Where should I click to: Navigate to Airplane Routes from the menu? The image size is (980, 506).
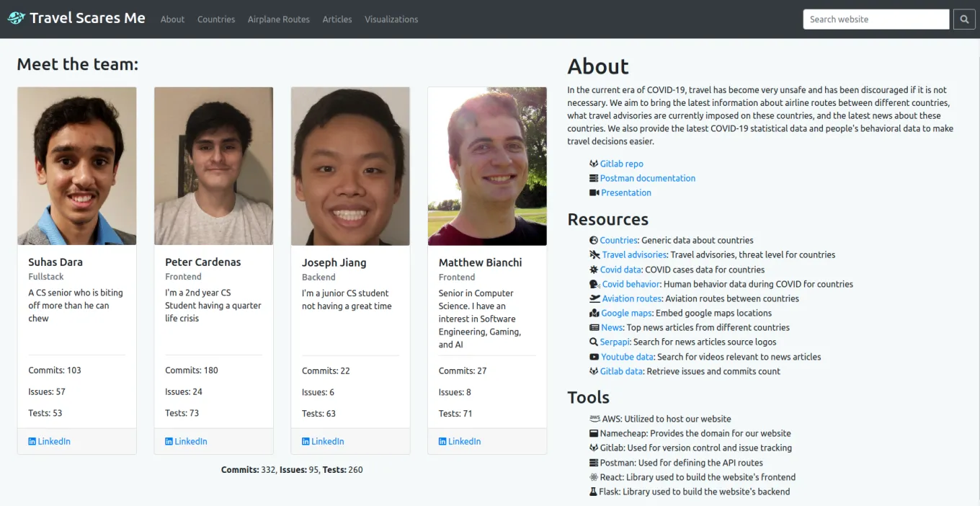(x=278, y=19)
